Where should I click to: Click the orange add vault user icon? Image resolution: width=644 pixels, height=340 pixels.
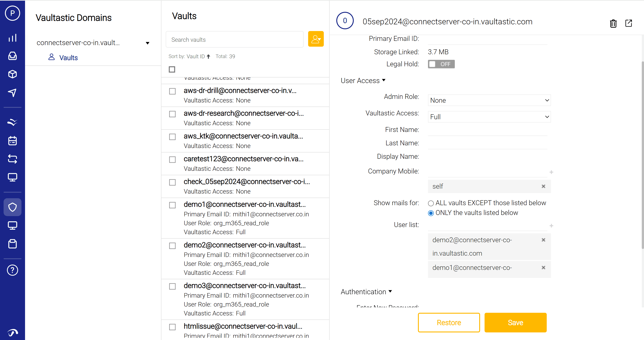click(316, 39)
